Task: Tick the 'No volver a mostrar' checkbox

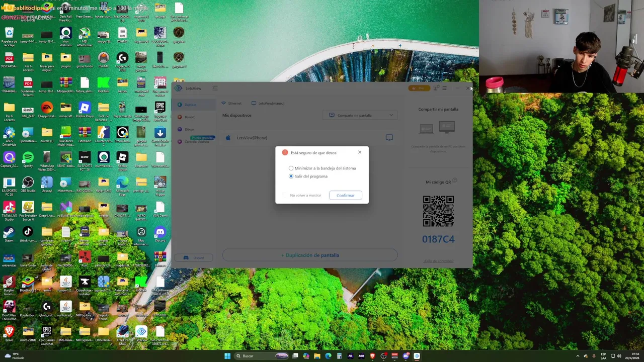Action: click(285, 195)
